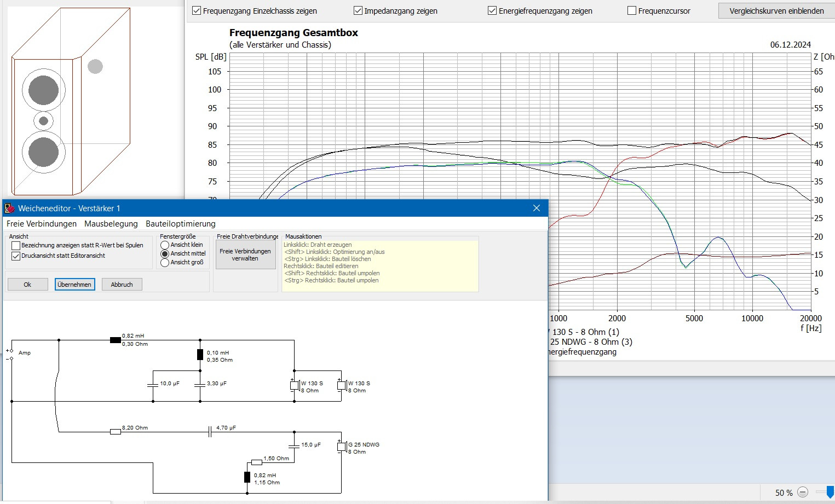This screenshot has width=835, height=504.
Task: Select the 0,10 mH / 0,35 Ohm inductor
Action: (200, 355)
